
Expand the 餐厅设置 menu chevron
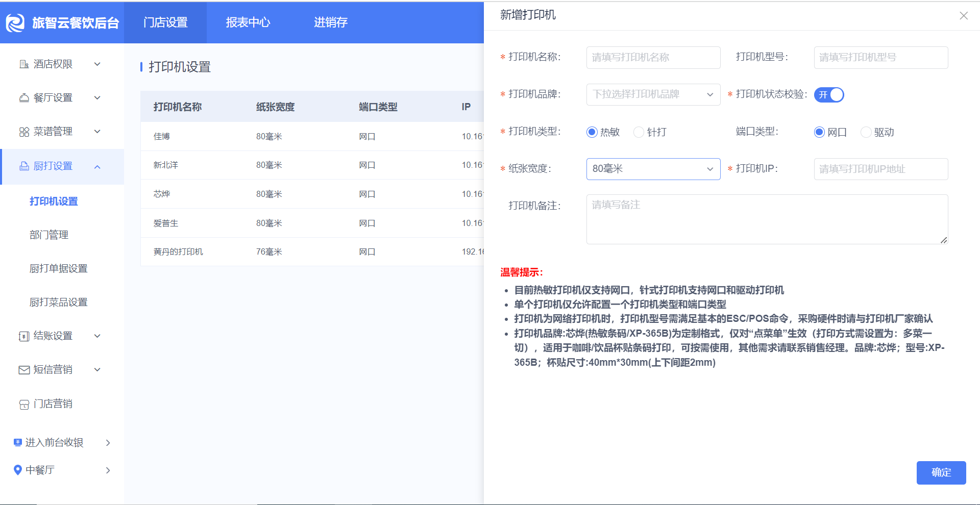pyautogui.click(x=97, y=98)
